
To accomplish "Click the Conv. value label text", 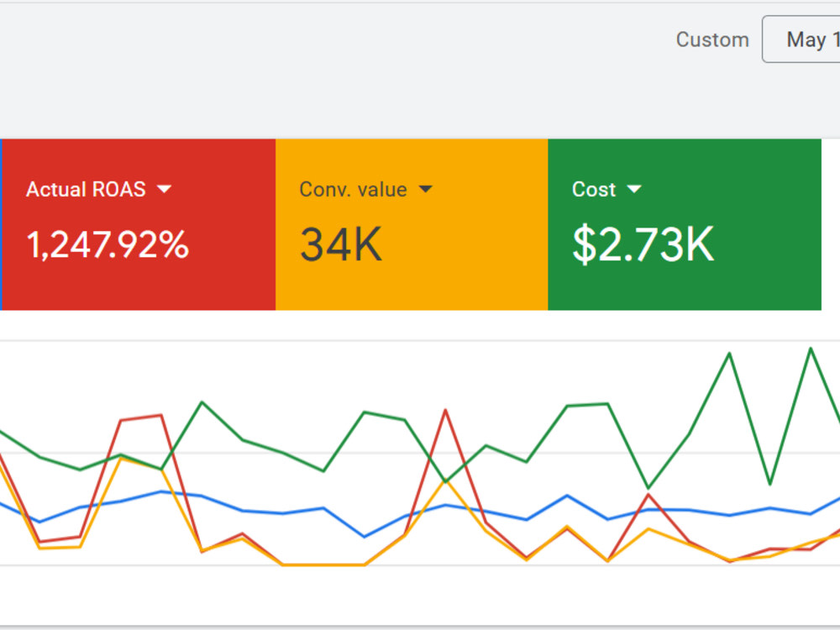I will point(353,189).
